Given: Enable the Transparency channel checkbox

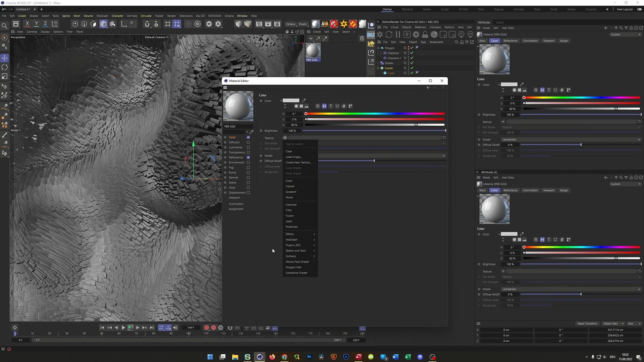Looking at the screenshot, I should coord(248,152).
